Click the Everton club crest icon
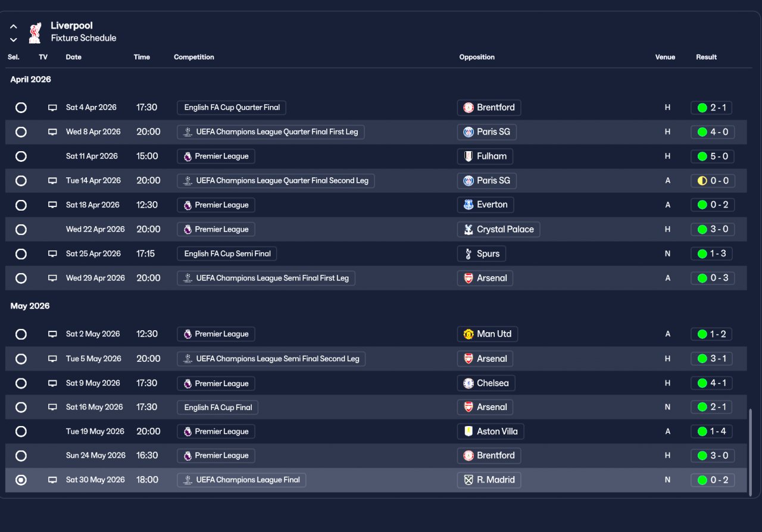The height and width of the screenshot is (532, 762). point(469,205)
